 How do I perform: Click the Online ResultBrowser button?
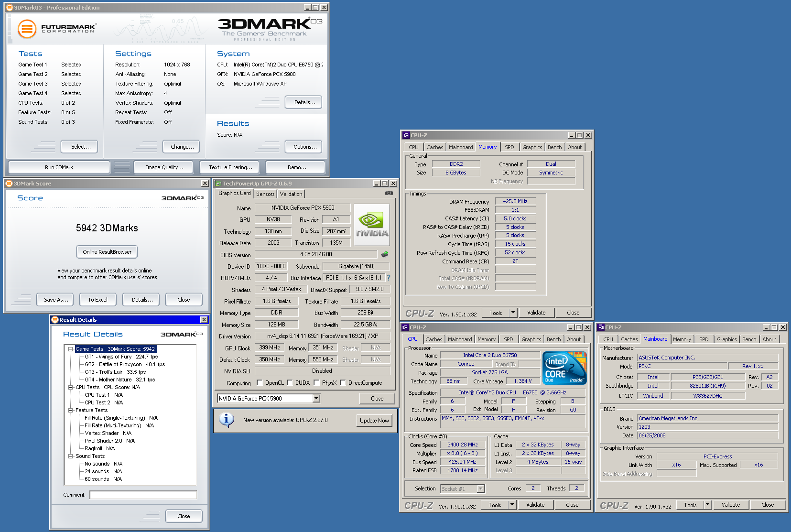[107, 252]
